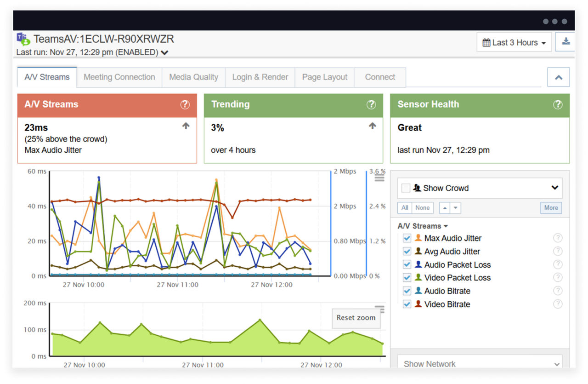Click help icon for Avg Audio Jitter
Viewport: 588px width, 384px height.
tap(558, 251)
